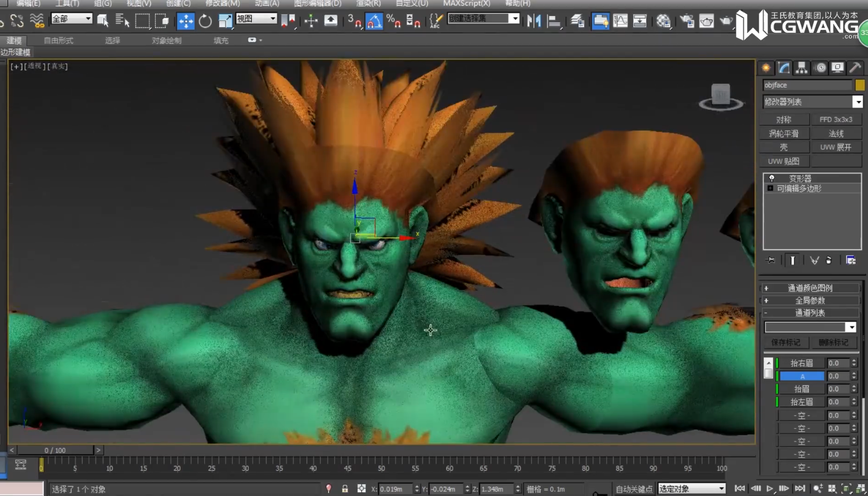Toggle Show End Result icon
Image resolution: width=868 pixels, height=496 pixels.
click(x=793, y=260)
